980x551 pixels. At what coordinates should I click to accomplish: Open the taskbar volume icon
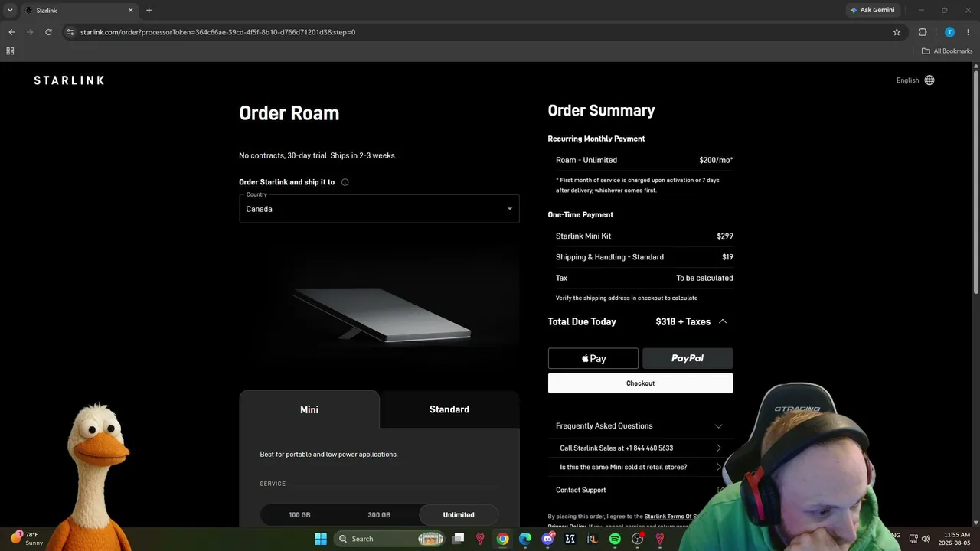click(x=926, y=539)
